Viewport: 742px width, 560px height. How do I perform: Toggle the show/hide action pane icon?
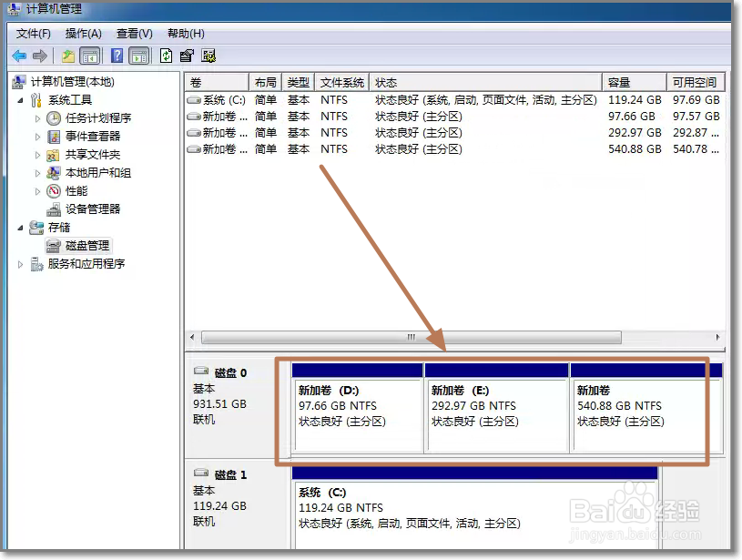point(139,56)
